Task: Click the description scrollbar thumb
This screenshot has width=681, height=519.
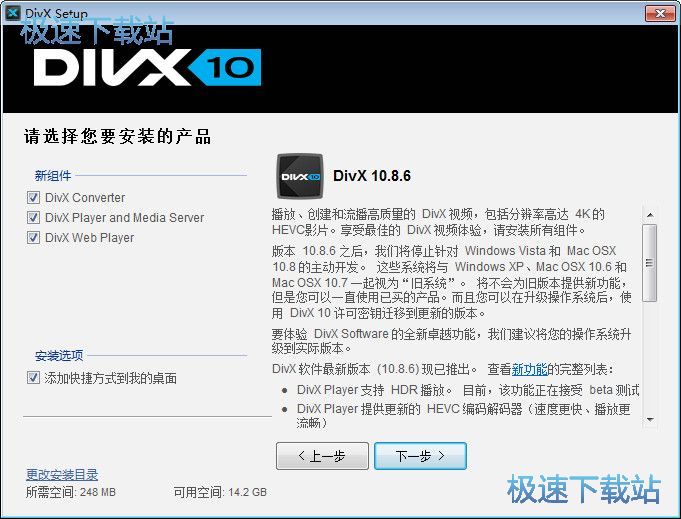Action: click(650, 263)
